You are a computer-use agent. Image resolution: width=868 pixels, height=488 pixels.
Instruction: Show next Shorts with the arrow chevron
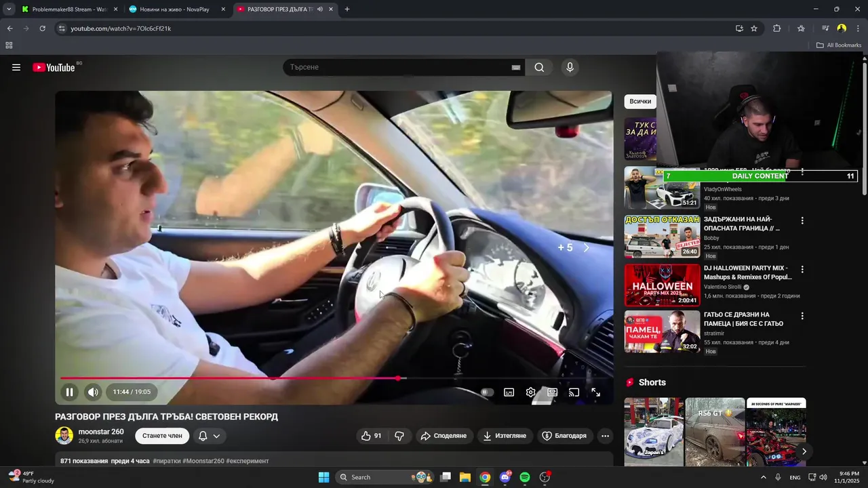click(804, 451)
